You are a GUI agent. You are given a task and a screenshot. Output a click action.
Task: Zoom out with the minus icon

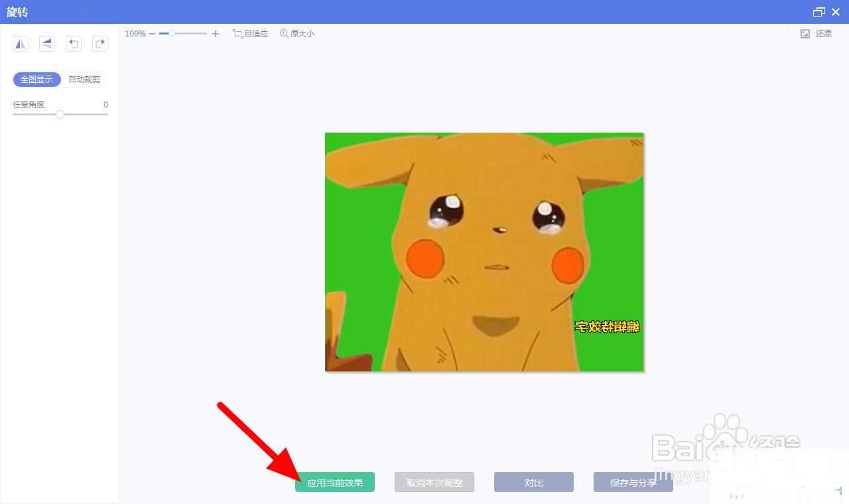153,34
